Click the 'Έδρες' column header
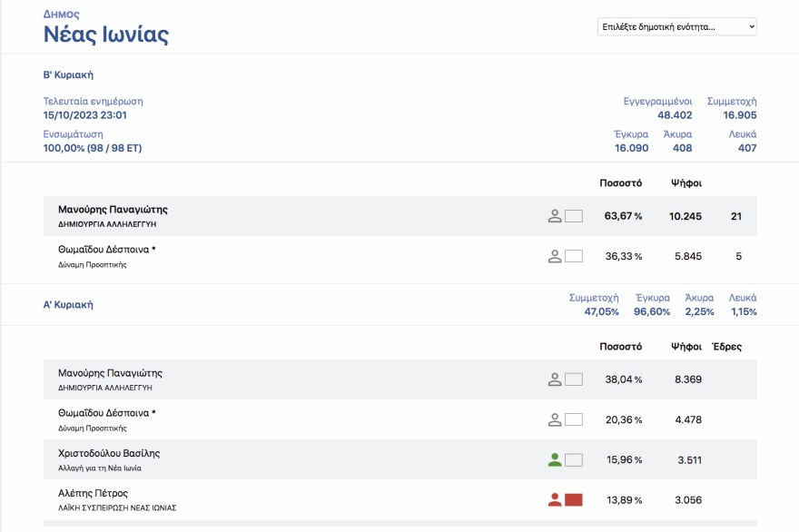Viewport: 799px width, 532px height. pyautogui.click(x=726, y=346)
